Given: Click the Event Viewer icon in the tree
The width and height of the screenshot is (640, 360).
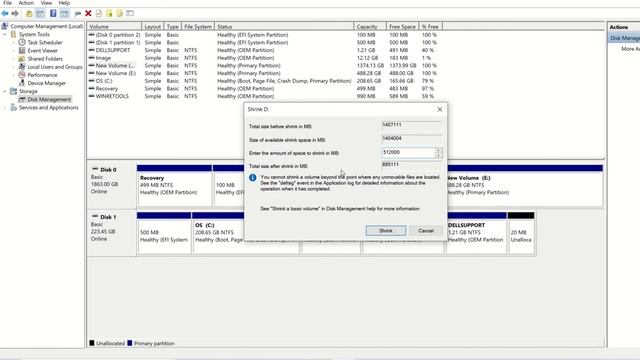Looking at the screenshot, I should [x=22, y=51].
